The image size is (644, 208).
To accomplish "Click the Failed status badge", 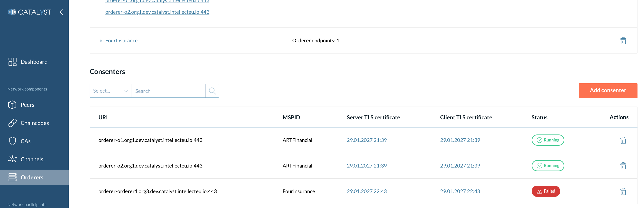I will point(546,191).
